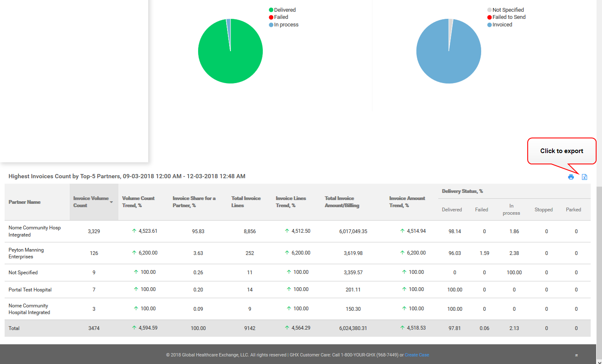Click the Volume Count Trend column header
Image resolution: width=602 pixels, height=364 pixels.
pyautogui.click(x=138, y=202)
